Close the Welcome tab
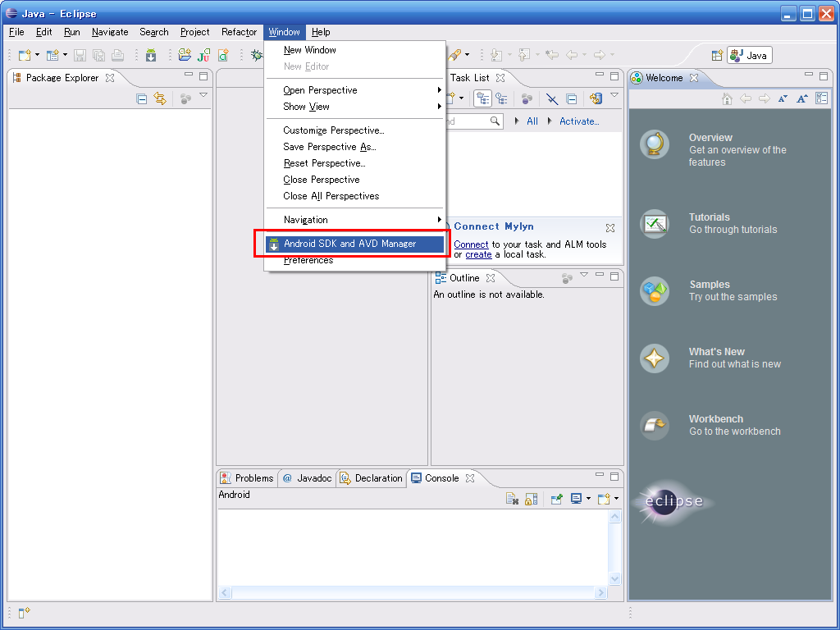840x630 pixels. 694,78
